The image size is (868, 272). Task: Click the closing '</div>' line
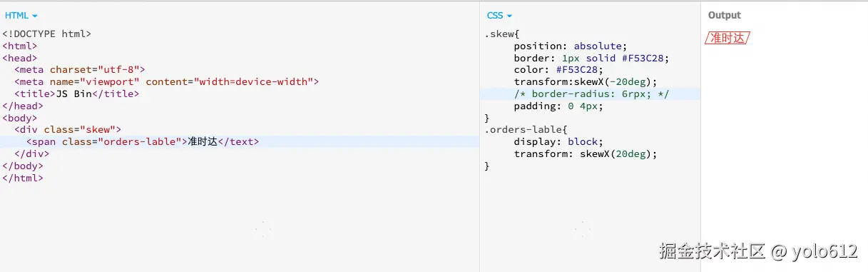click(31, 153)
